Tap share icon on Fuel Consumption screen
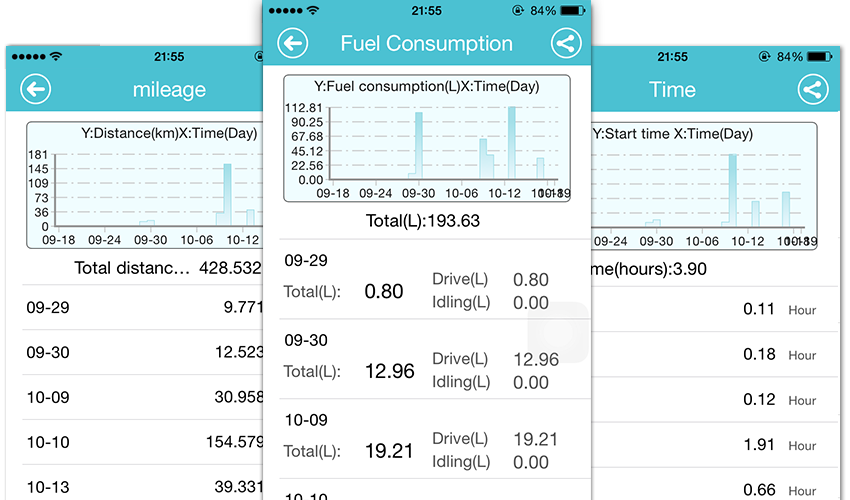This screenshot has width=850, height=500. pyautogui.click(x=566, y=43)
